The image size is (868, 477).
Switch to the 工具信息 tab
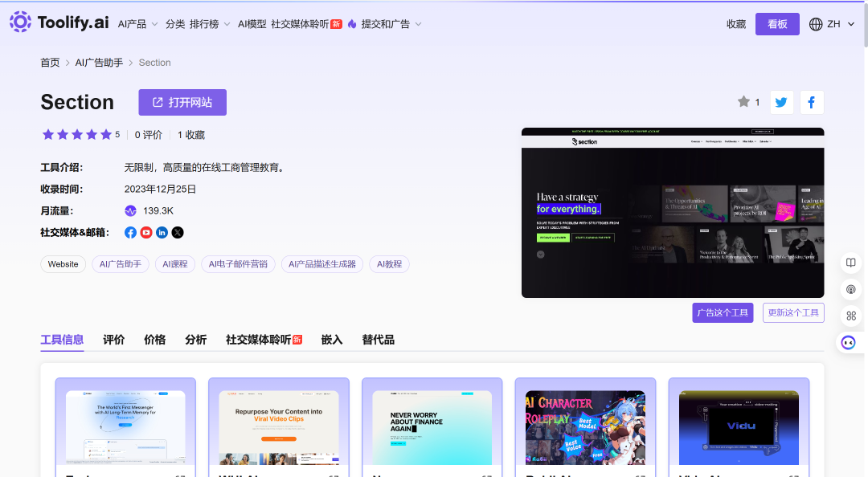[62, 340]
